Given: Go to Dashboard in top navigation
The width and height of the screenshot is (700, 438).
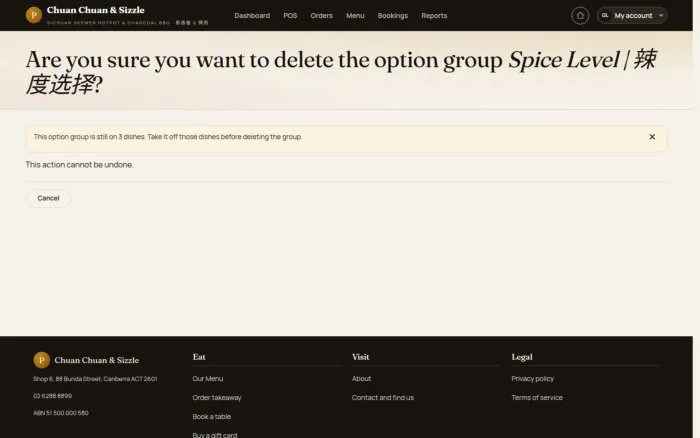Looking at the screenshot, I should pos(252,16).
